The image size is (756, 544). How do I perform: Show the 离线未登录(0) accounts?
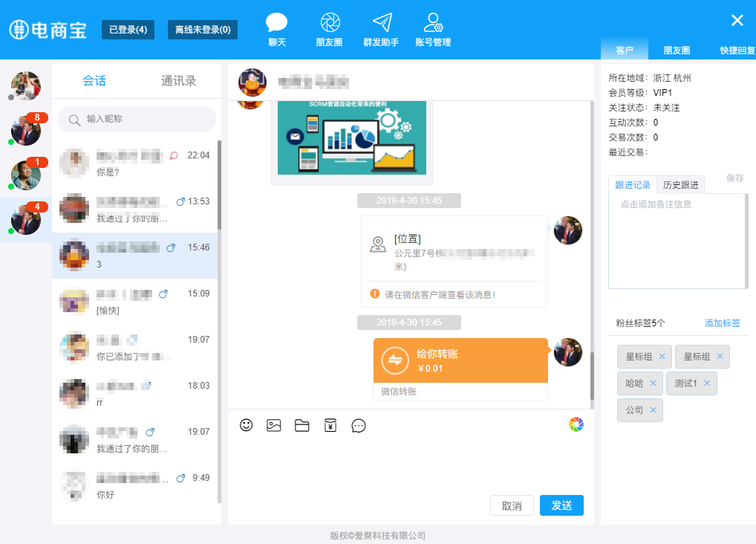tap(203, 30)
